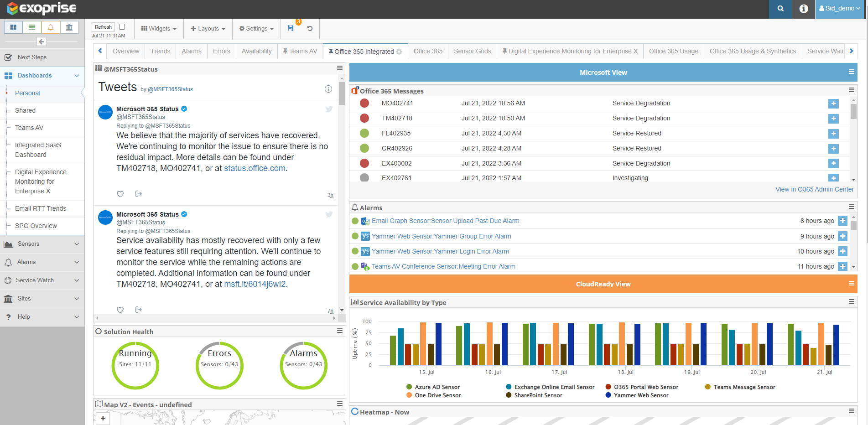Like the first Microsoft 365 Status tweet
Screen dimensions: 868x425
tap(120, 194)
